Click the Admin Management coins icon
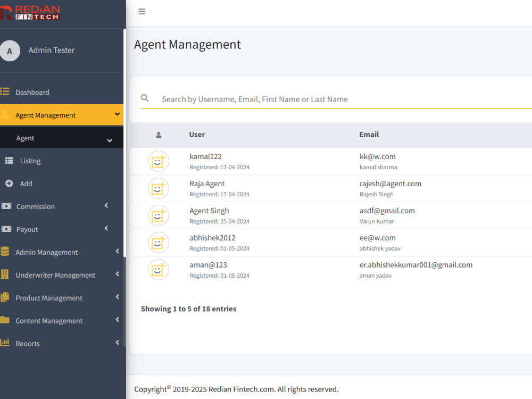The width and height of the screenshot is (532, 399). (5, 252)
